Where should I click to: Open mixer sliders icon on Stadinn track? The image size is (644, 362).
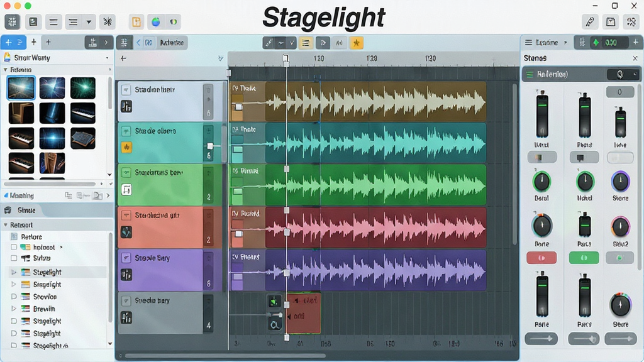point(126,106)
